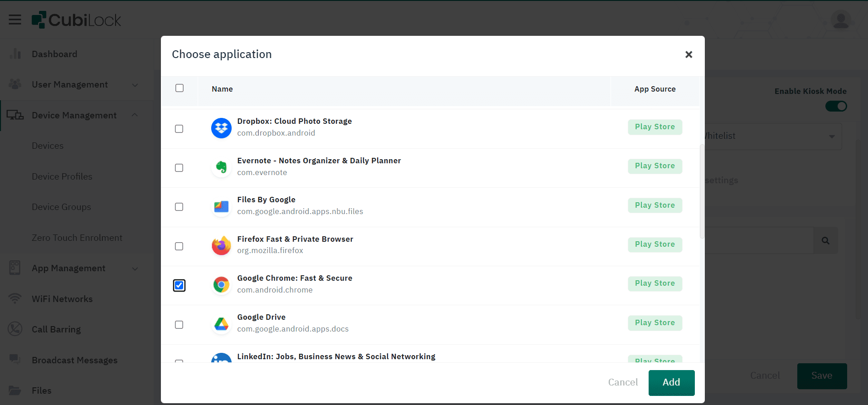Check the Google Drive checkbox
Screen dimensions: 868x405
[x=179, y=325]
